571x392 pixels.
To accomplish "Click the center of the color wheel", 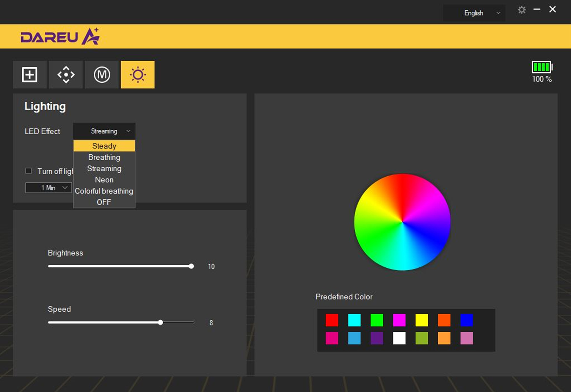I will pos(402,222).
